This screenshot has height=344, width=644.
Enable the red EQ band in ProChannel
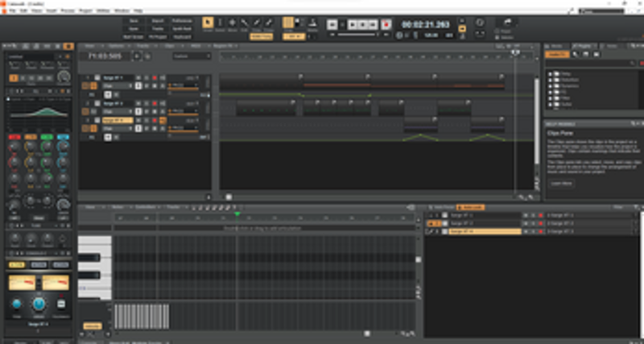(x=14, y=137)
